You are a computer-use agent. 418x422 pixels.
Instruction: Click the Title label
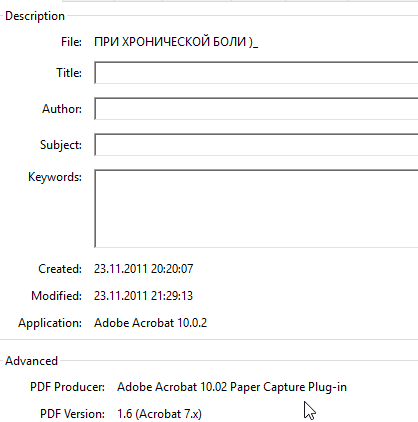(69, 73)
